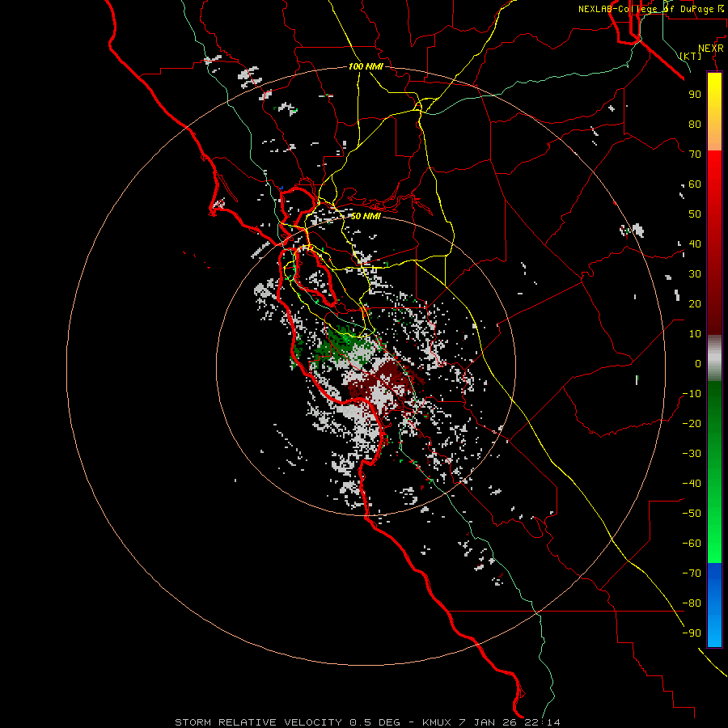Click the STORM RELATIVE VELOCITY caption text
The image size is (728, 728).
(259, 722)
